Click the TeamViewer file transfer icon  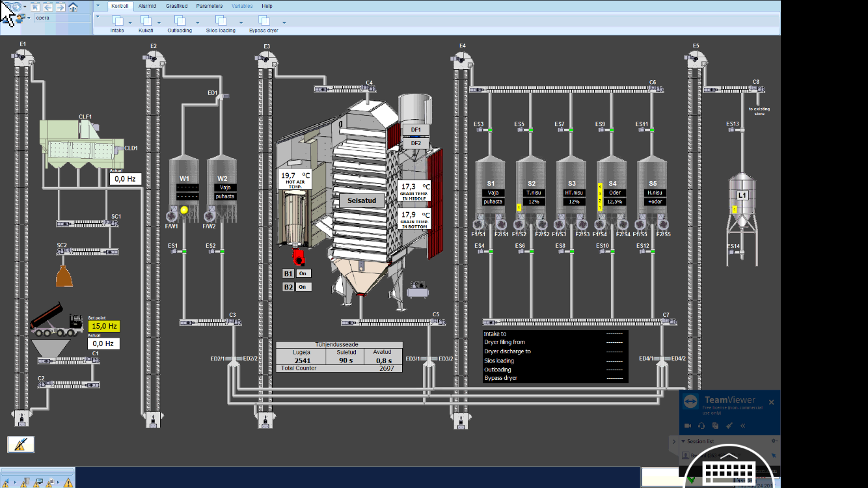(x=715, y=426)
